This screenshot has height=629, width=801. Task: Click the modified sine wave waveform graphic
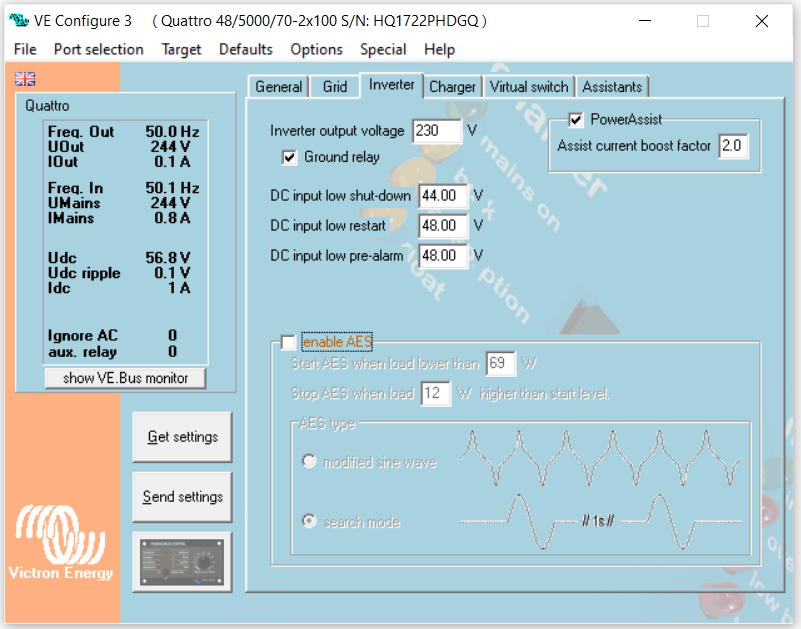coord(600,458)
